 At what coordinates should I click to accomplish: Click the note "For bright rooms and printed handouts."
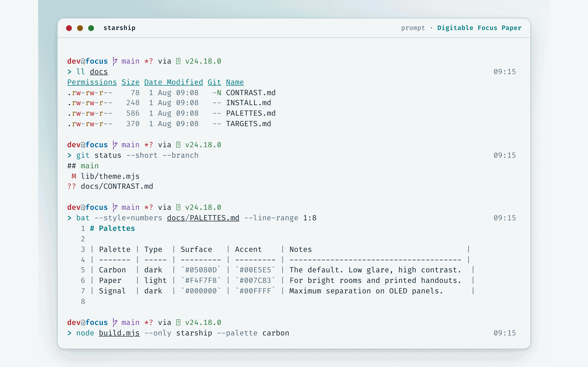[x=375, y=281]
